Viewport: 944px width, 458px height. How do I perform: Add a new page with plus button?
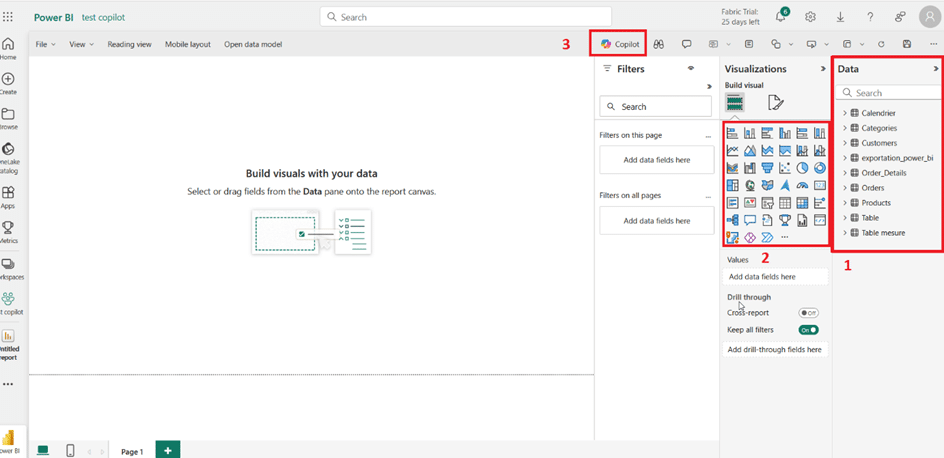(168, 451)
